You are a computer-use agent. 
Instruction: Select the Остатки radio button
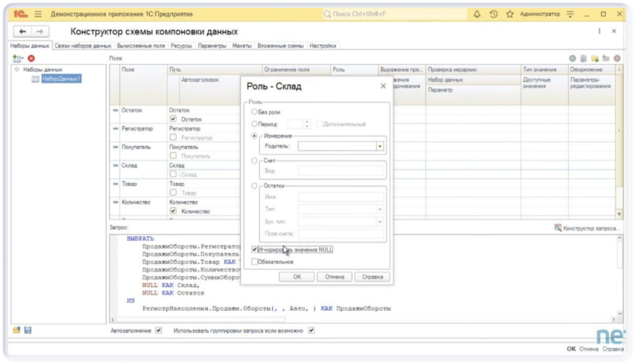(255, 186)
